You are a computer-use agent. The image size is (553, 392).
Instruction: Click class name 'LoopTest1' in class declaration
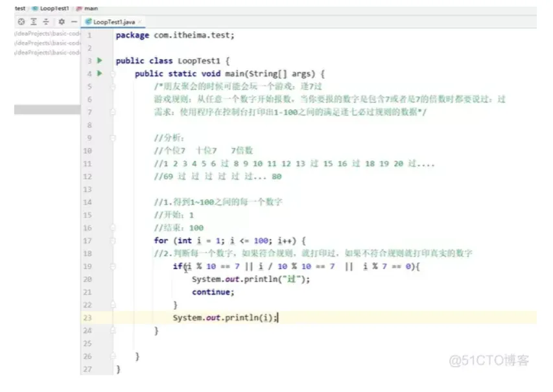click(x=199, y=61)
